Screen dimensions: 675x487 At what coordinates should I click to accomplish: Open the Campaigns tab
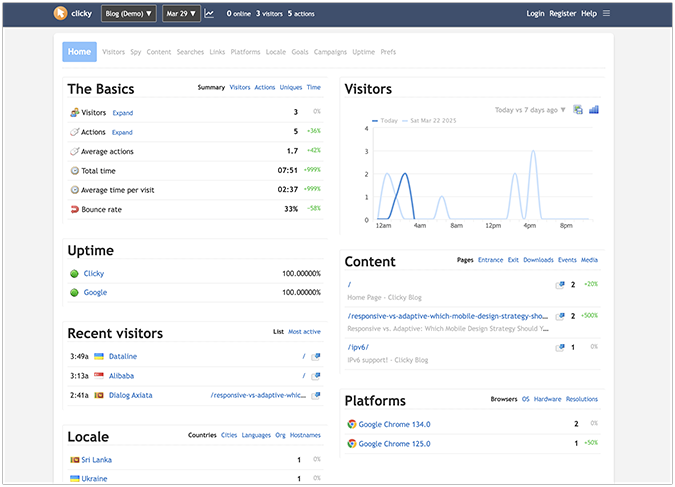tap(330, 52)
